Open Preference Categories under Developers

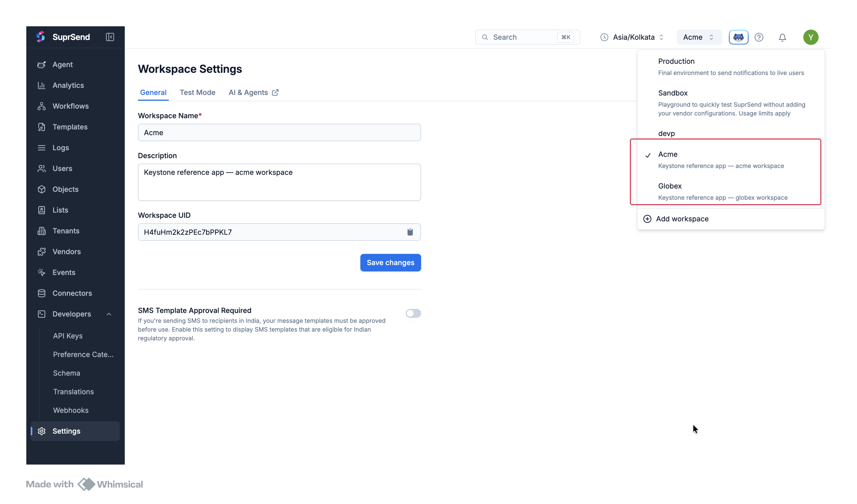(83, 354)
